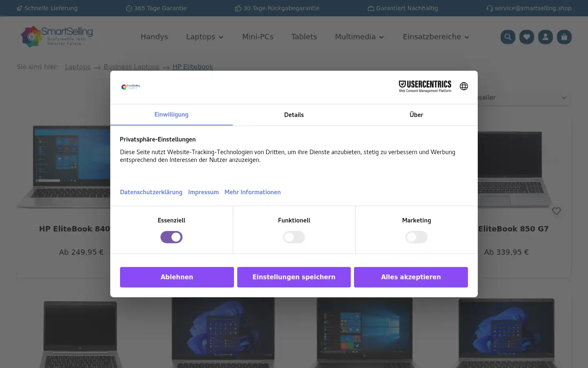Open the user account icon
This screenshot has height=368, width=588.
pyautogui.click(x=545, y=37)
